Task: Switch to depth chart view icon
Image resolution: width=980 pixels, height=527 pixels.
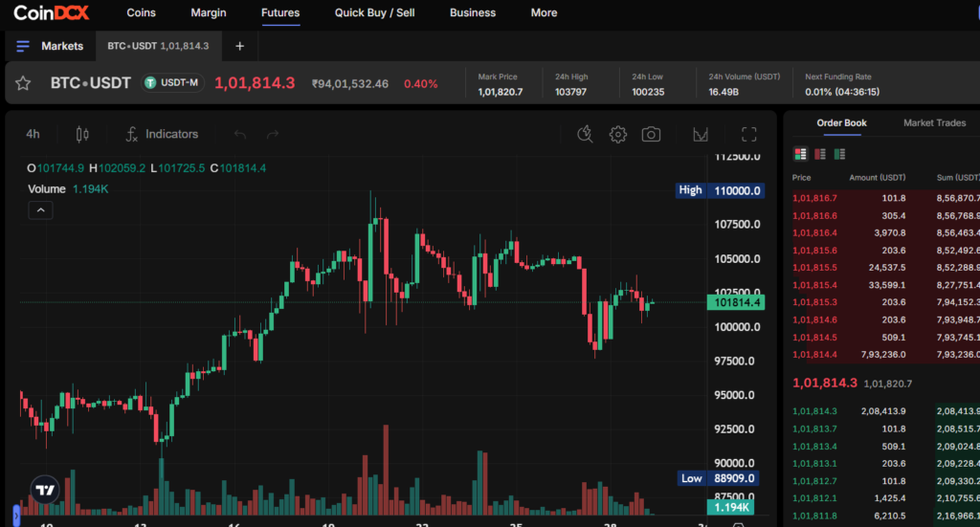Action: pyautogui.click(x=701, y=134)
